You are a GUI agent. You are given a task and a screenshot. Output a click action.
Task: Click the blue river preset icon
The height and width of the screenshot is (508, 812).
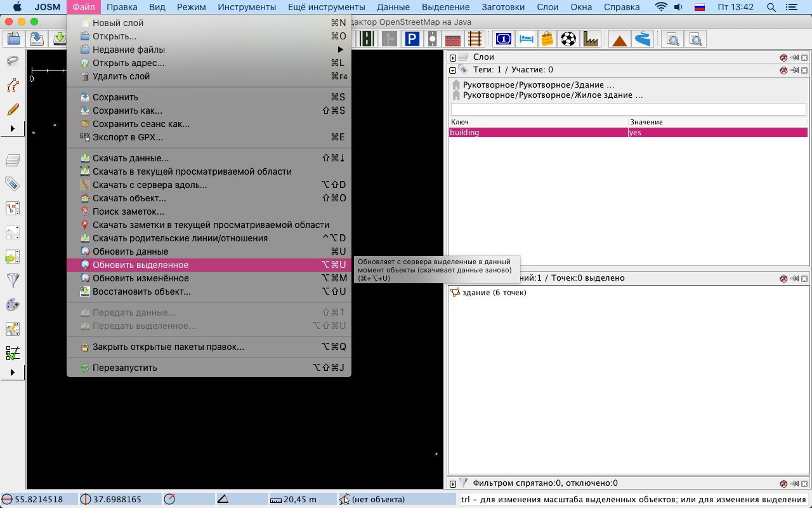coord(643,39)
